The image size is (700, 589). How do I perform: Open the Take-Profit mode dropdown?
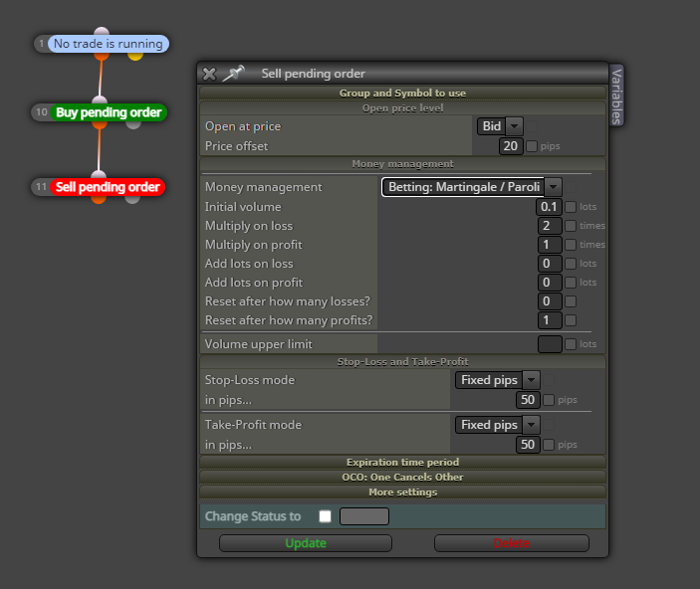498,425
